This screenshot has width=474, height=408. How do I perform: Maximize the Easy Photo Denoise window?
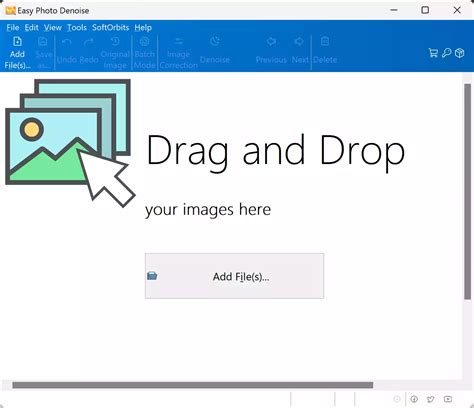(425, 10)
